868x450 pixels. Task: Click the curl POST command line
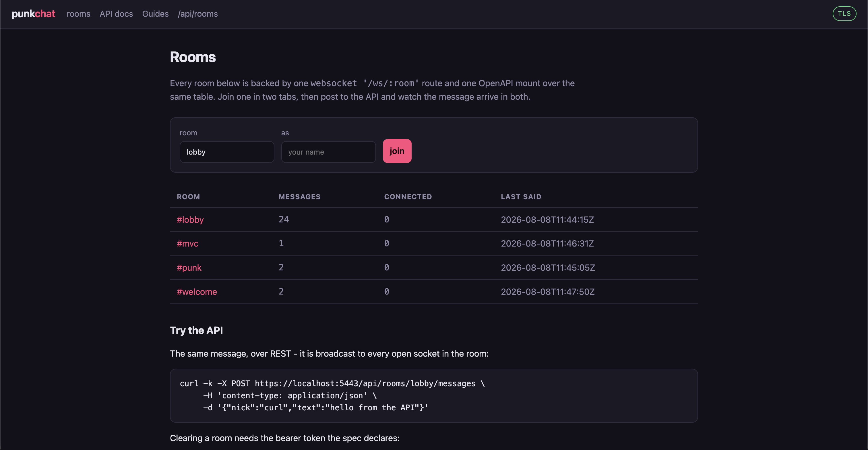pyautogui.click(x=332, y=384)
